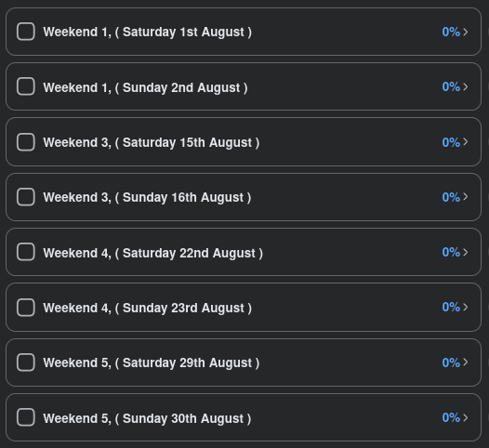This screenshot has height=448, width=489.
Task: Open chevron for Sunday 23rd August
Action: coord(466,307)
